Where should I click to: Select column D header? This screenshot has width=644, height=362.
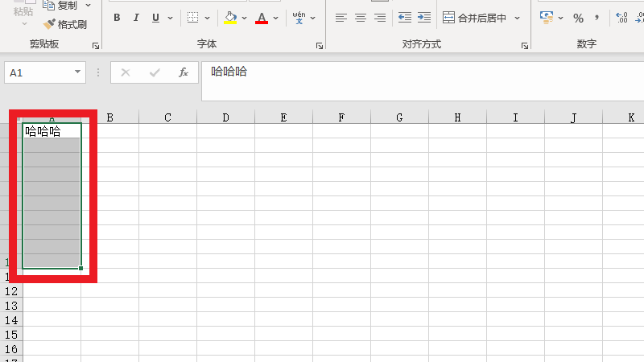click(225, 117)
